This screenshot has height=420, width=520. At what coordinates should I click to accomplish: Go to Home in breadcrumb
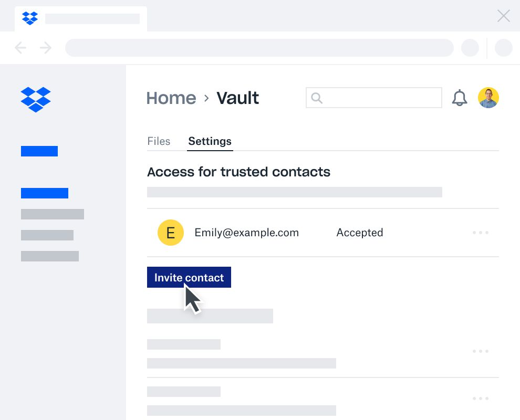pos(171,98)
